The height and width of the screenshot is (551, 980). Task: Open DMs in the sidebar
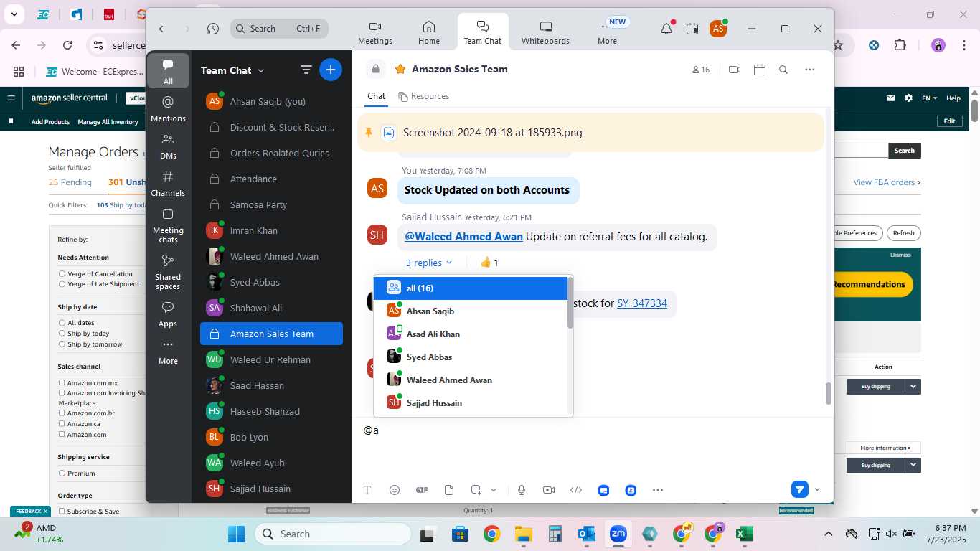tap(168, 146)
